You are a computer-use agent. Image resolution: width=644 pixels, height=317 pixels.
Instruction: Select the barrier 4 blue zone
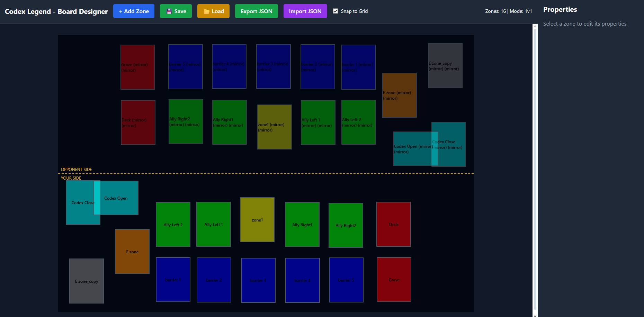[303, 280]
